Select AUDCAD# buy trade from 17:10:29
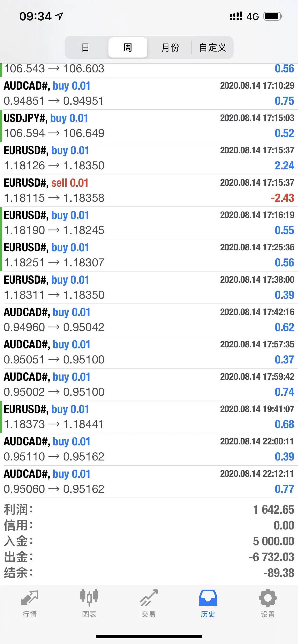The height and width of the screenshot is (644, 298). coord(149,93)
